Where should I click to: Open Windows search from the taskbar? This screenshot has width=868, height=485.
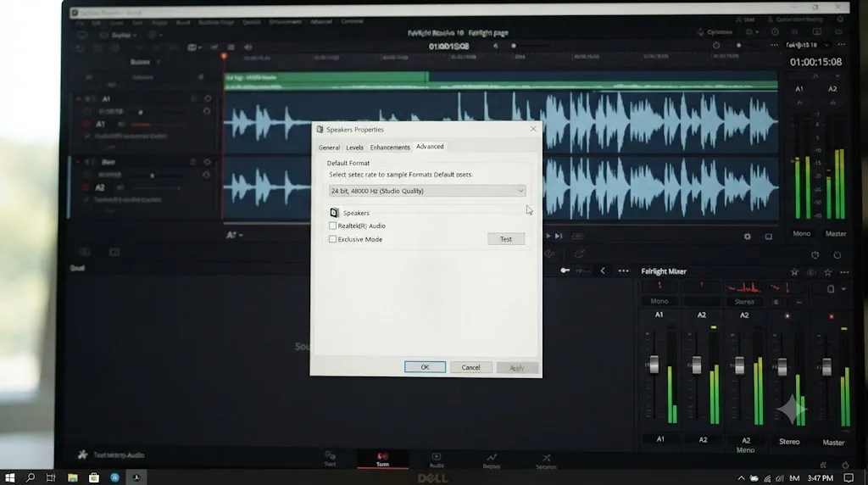[x=30, y=477]
